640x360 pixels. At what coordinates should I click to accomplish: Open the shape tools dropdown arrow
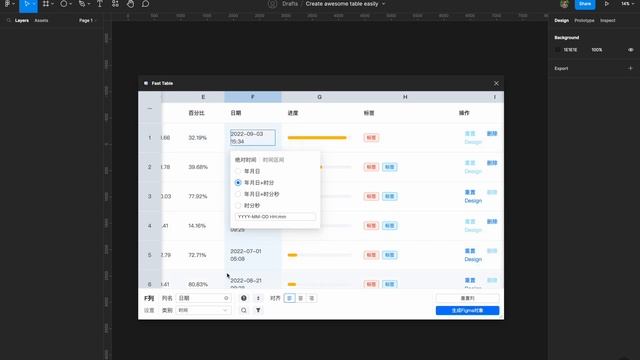click(x=70, y=4)
